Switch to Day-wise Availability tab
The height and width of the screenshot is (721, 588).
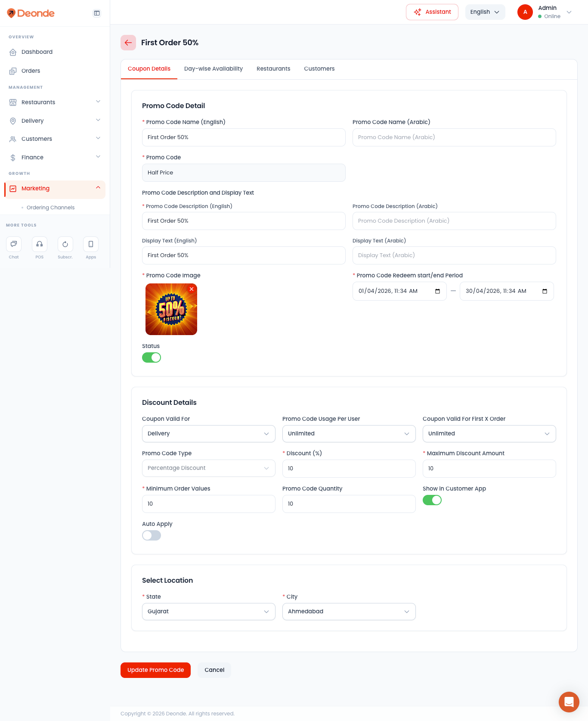click(214, 69)
